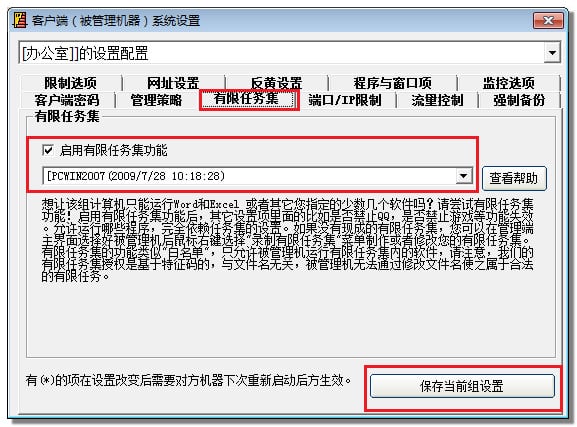Click the 有限任务集 description paragraph text
This screenshot has height=427, width=577.
click(x=287, y=240)
